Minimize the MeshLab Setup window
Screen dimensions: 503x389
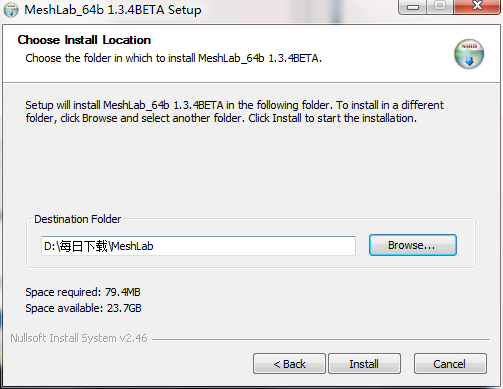[x=413, y=7]
